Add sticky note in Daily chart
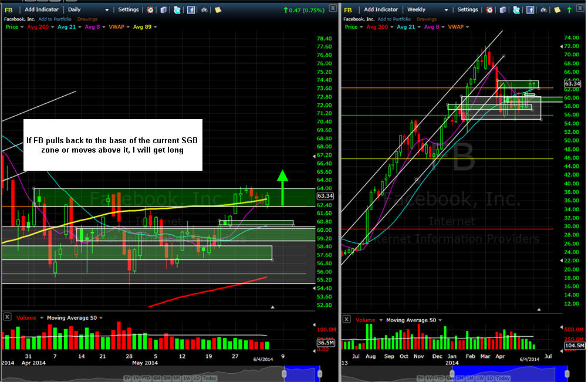The width and height of the screenshot is (588, 382). [218, 10]
